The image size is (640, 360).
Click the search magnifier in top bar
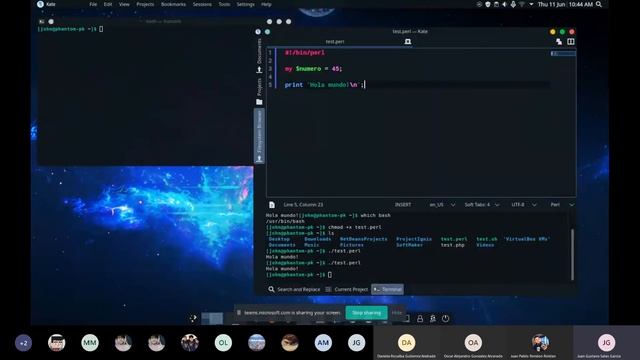599,4
